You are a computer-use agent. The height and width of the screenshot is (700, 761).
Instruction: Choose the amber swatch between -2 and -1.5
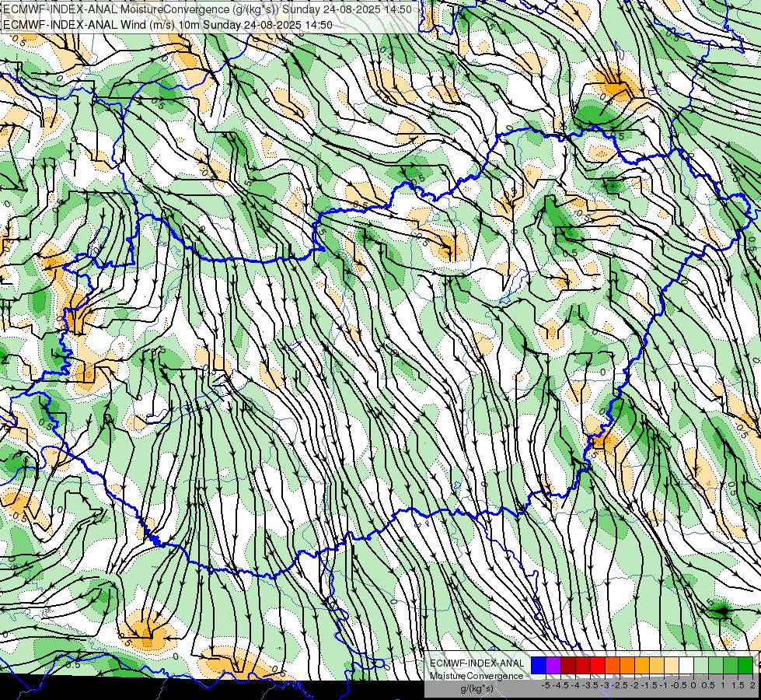coord(643,665)
